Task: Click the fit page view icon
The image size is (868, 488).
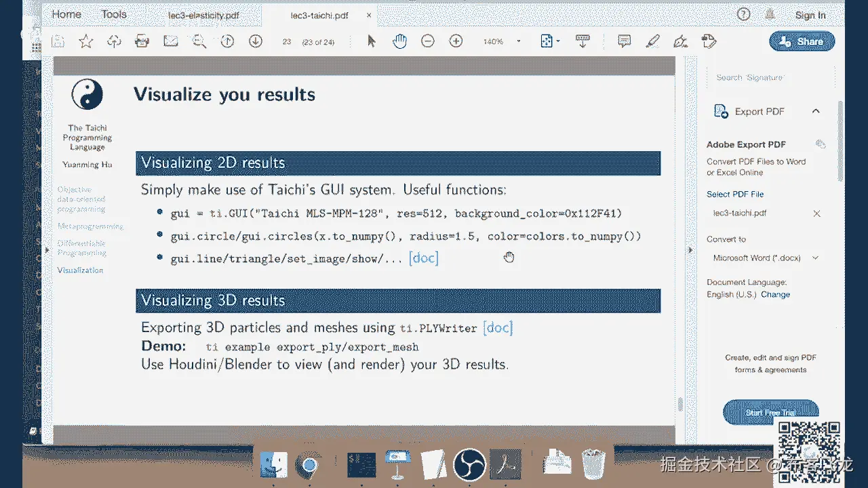Action: tap(546, 41)
